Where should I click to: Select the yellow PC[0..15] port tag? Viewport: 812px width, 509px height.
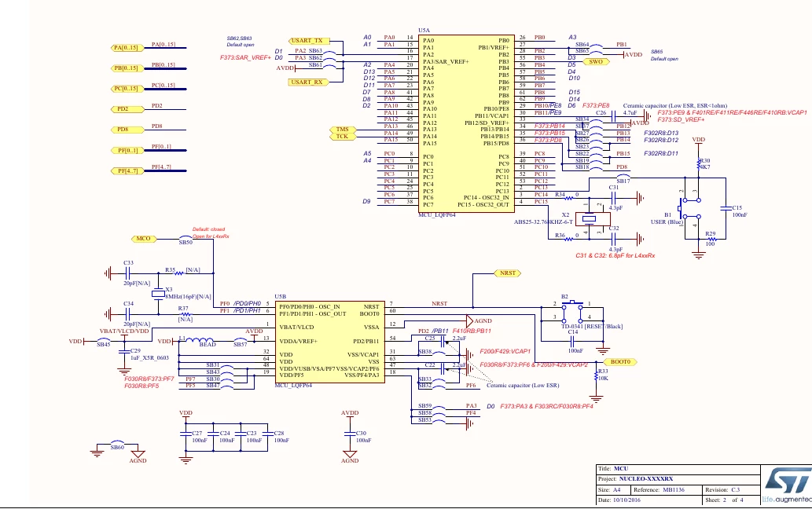pos(127,89)
